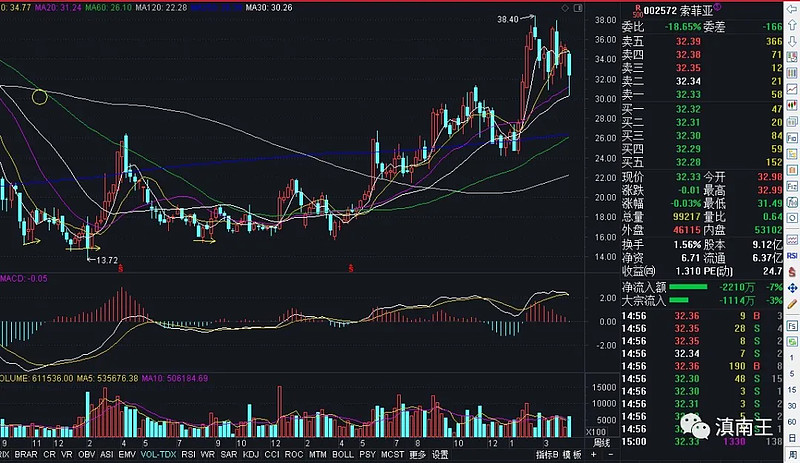
Task: Click the first red S marker below chart
Action: point(121,268)
